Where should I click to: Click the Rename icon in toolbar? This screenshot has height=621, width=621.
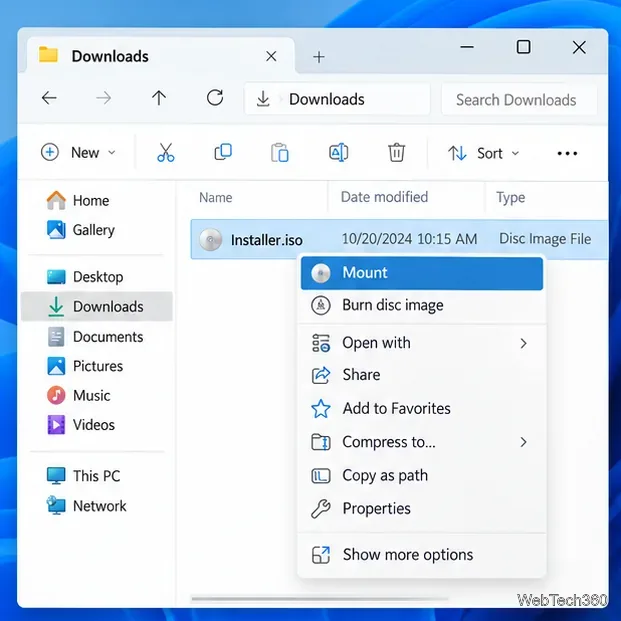click(339, 152)
